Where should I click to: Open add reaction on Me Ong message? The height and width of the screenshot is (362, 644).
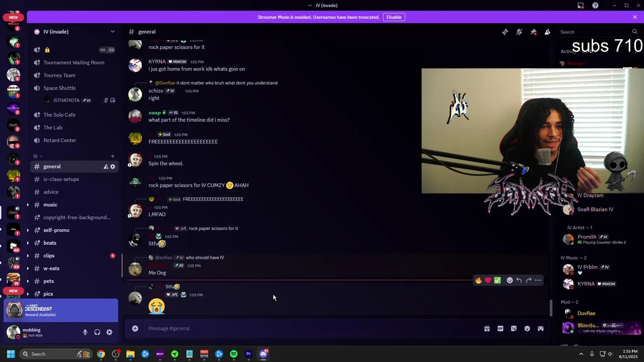click(x=510, y=280)
